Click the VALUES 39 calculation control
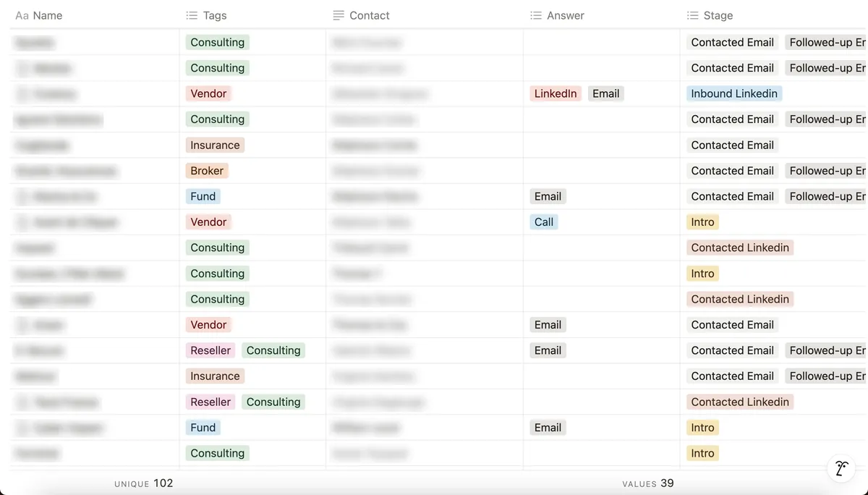Viewport: 868px width, 495px height. (648, 483)
